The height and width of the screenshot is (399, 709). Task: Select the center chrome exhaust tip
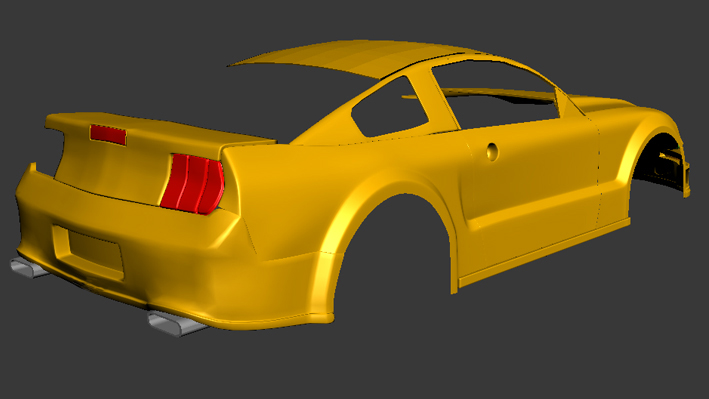pyautogui.click(x=175, y=324)
